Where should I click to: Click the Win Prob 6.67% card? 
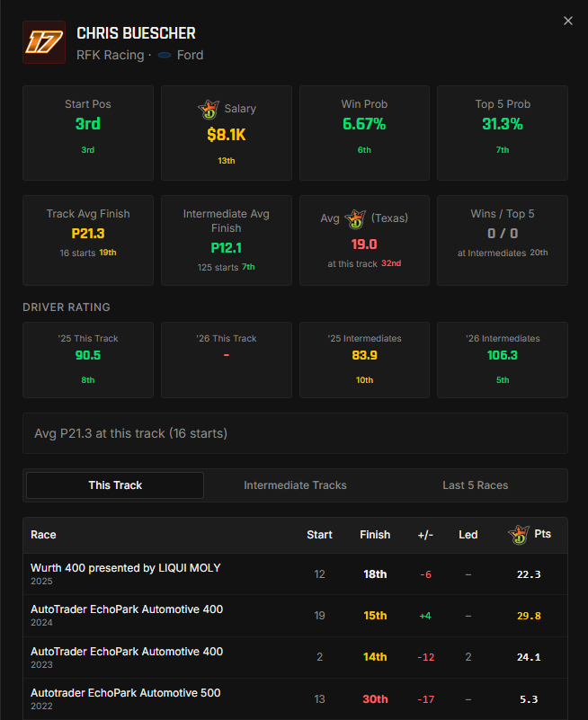pyautogui.click(x=364, y=133)
